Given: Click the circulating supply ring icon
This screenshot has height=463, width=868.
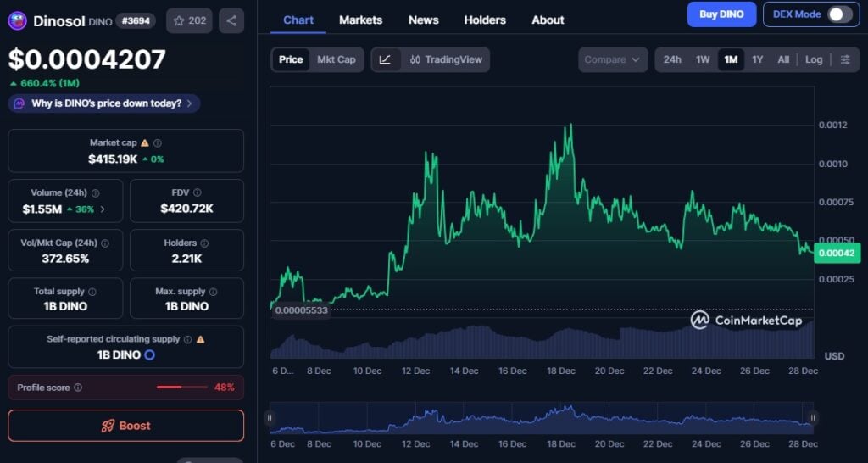Looking at the screenshot, I should (x=149, y=354).
